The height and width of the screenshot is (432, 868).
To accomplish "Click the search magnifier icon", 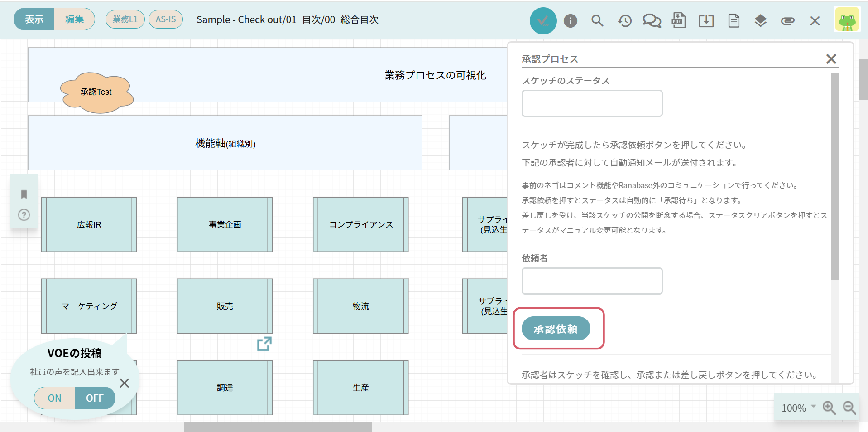I will click(597, 21).
